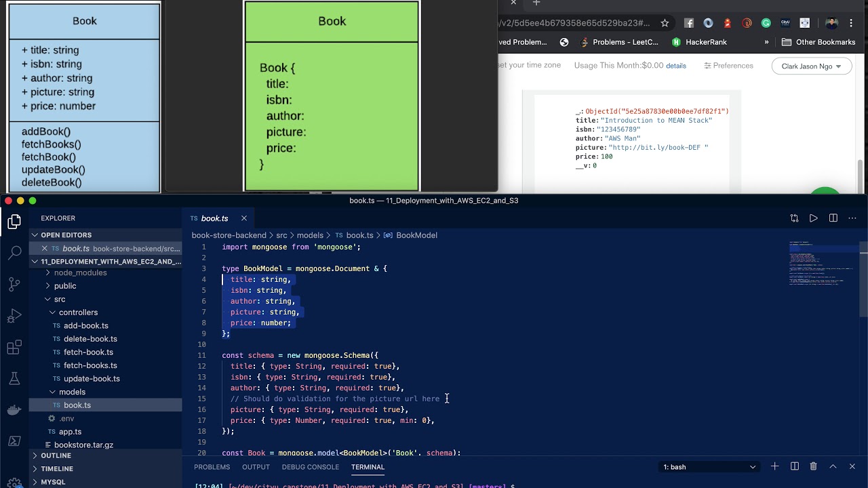The height and width of the screenshot is (488, 868).
Task: Close book.ts in Open Editors list
Action: (x=44, y=249)
